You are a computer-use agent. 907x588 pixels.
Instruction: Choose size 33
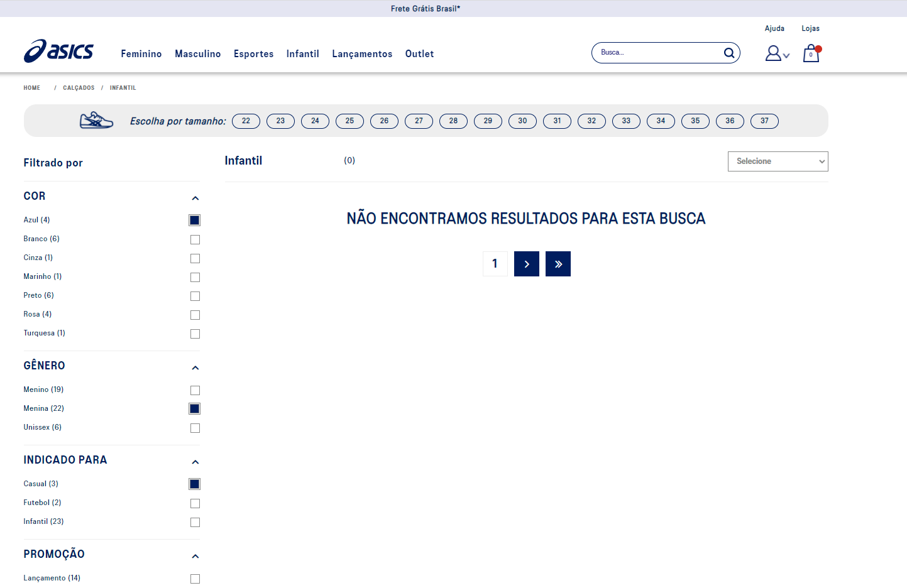pos(626,121)
